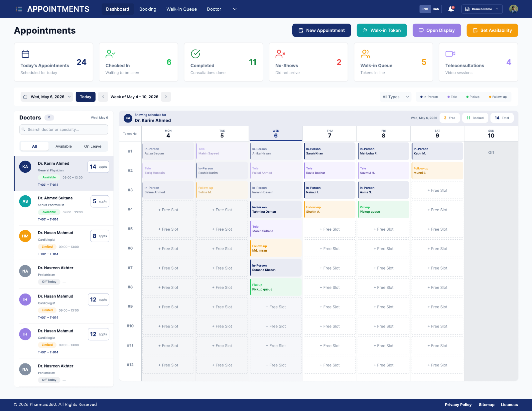Open the Wed, May 6, 2026 date dropdown
This screenshot has height=411, width=532.
tap(47, 97)
